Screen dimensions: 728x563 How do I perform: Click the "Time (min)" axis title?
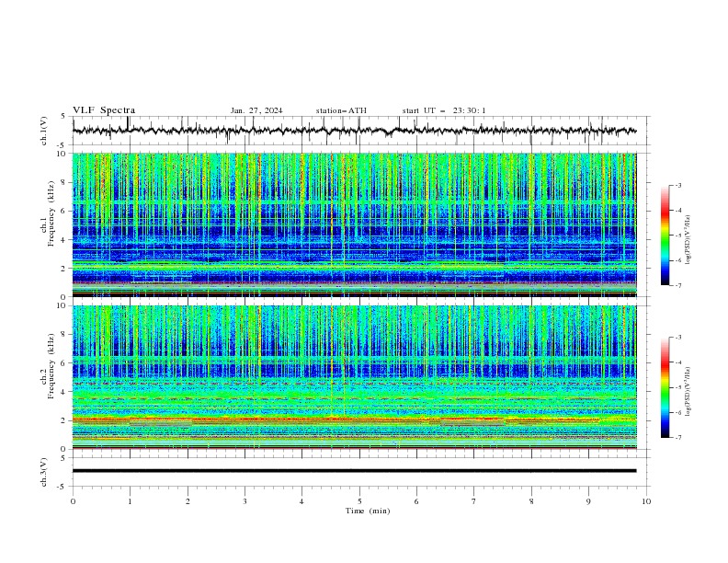coord(368,511)
